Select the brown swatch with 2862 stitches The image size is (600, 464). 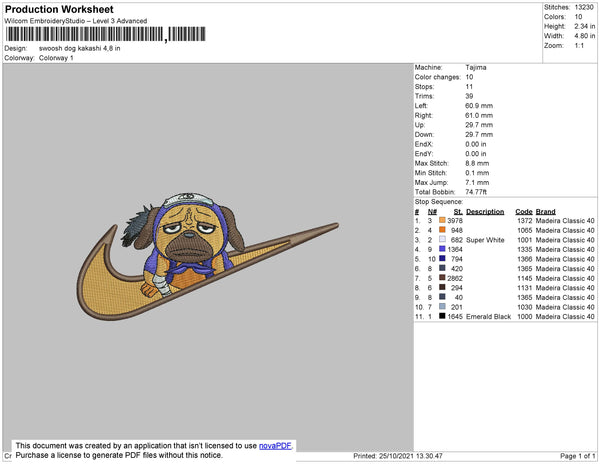click(x=442, y=278)
